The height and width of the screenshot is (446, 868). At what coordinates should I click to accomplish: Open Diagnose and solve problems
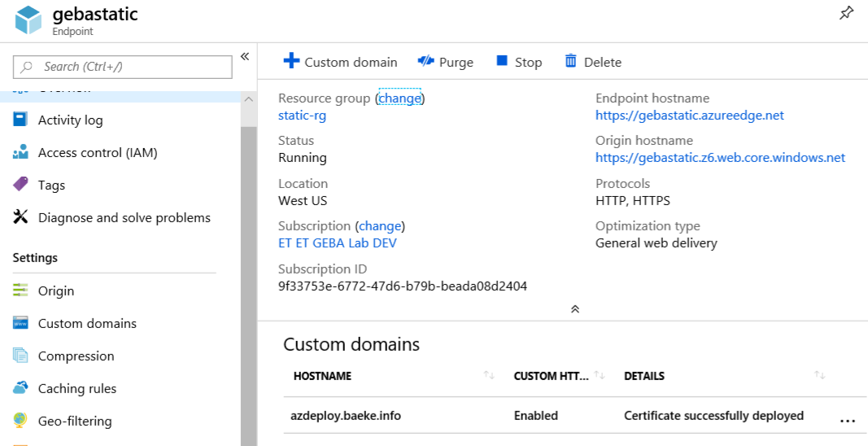coord(124,218)
